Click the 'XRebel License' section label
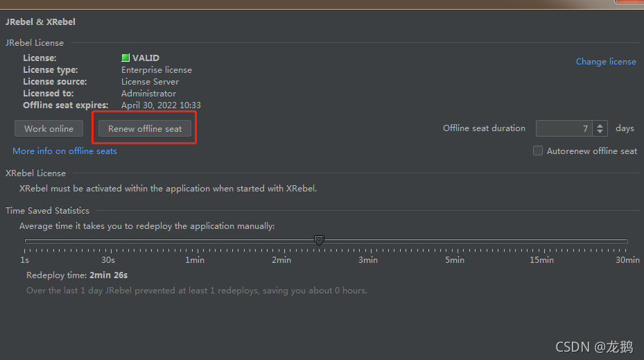The width and height of the screenshot is (644, 360). point(35,173)
